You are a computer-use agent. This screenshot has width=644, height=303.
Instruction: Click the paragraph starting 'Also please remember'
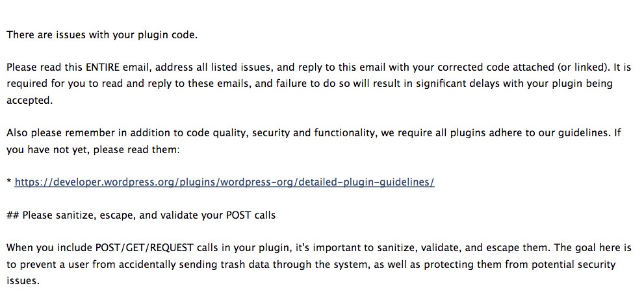(x=312, y=134)
